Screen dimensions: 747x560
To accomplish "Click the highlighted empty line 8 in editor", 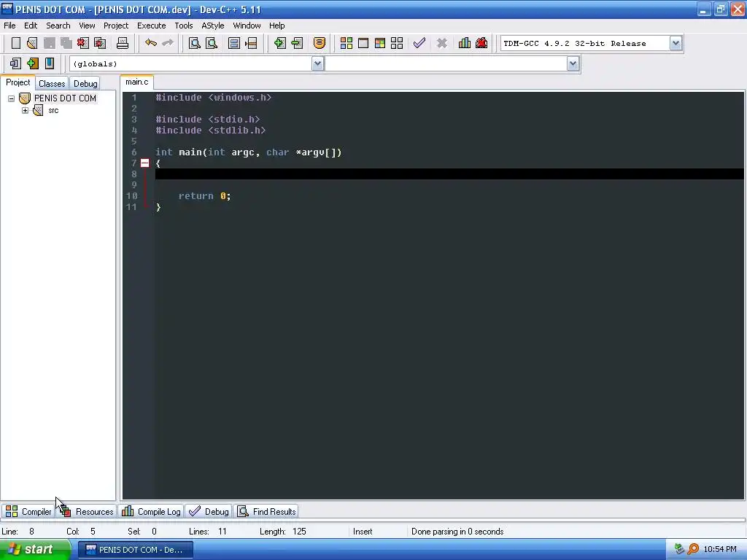I will pyautogui.click(x=449, y=174).
